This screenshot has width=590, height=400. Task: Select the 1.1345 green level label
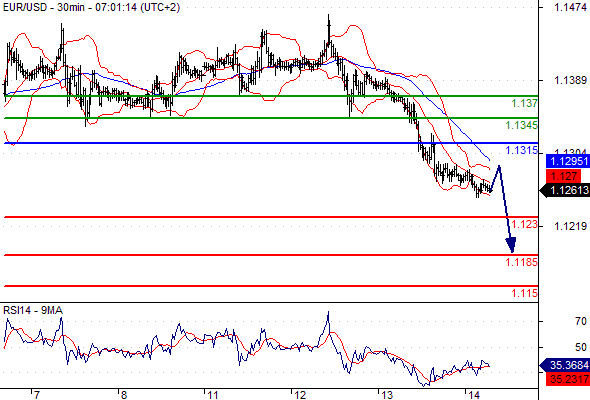(521, 125)
